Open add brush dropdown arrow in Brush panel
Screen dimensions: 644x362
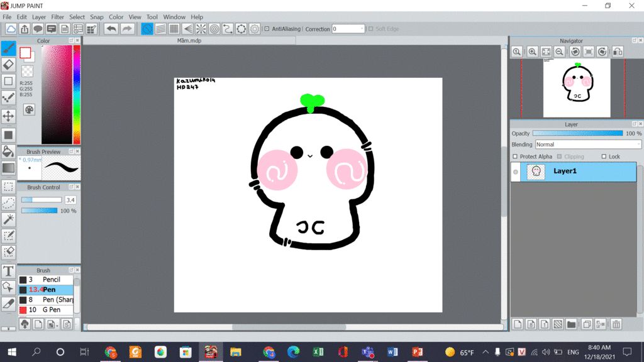57,325
